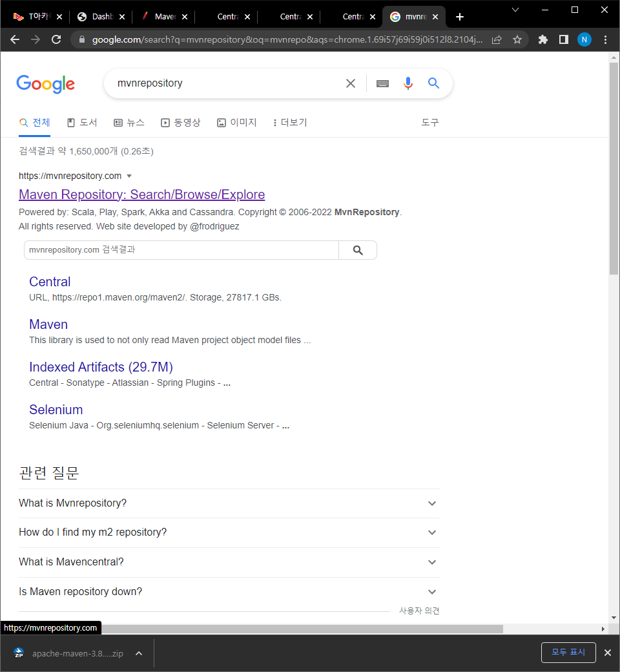Expand apache-maven download options arrow

pos(138,653)
